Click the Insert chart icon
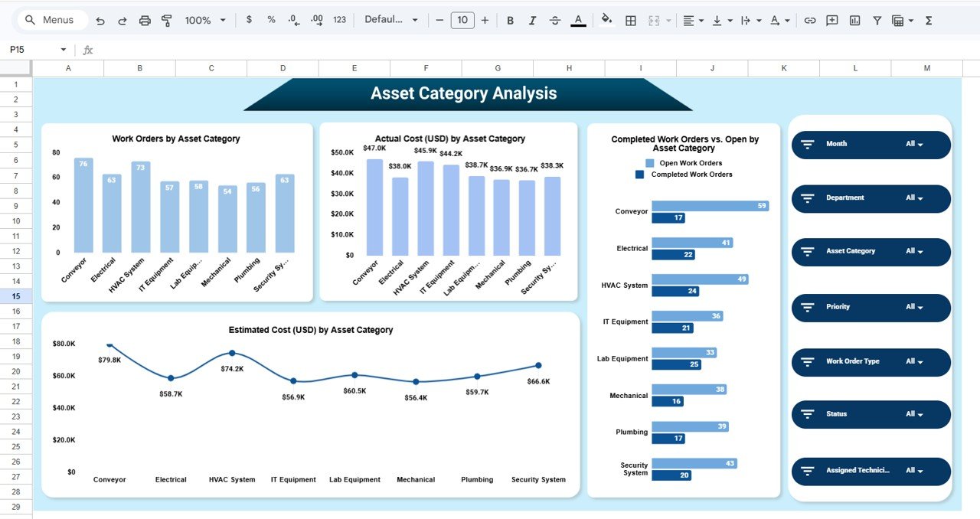 [x=854, y=20]
